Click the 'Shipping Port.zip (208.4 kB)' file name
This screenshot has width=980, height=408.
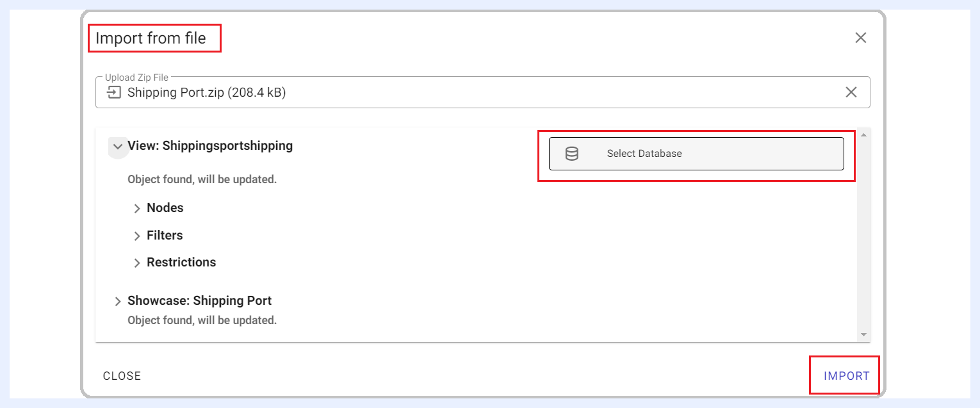(x=206, y=92)
